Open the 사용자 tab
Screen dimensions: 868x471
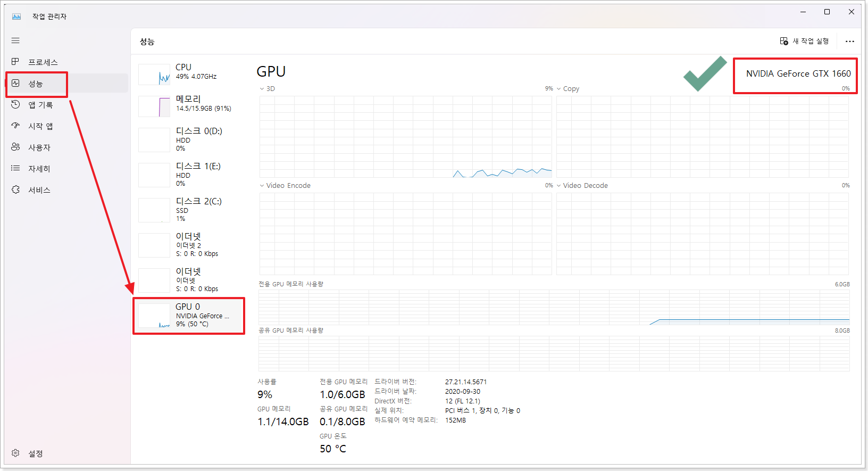67,147
